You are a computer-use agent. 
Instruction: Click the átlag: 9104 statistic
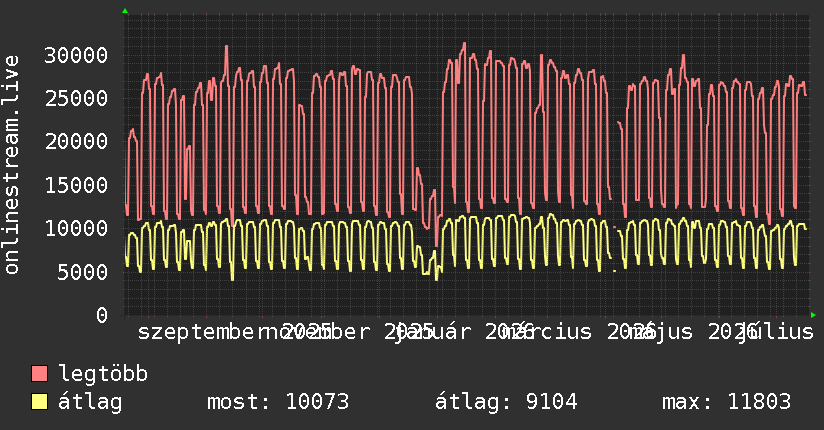[x=506, y=402]
